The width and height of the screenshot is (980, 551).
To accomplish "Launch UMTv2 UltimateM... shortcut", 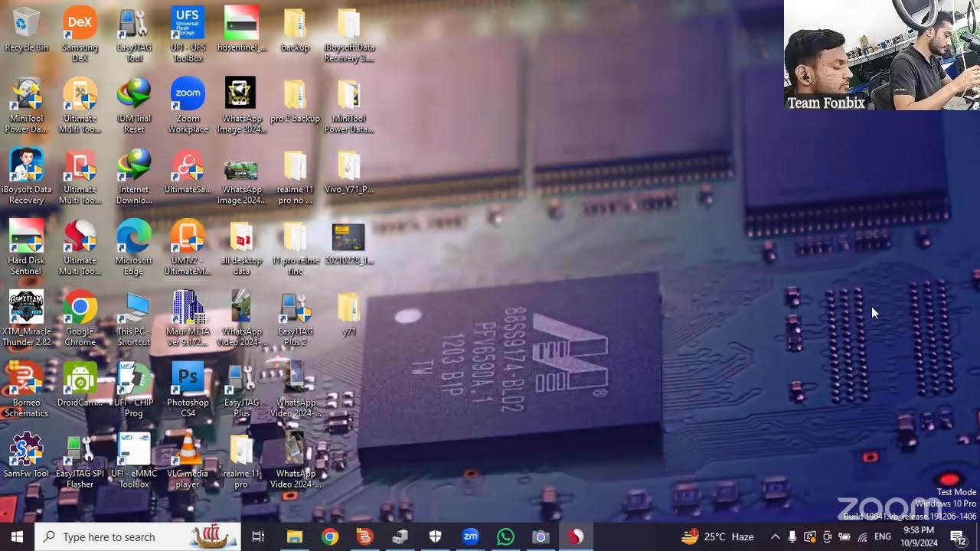I will (x=188, y=248).
